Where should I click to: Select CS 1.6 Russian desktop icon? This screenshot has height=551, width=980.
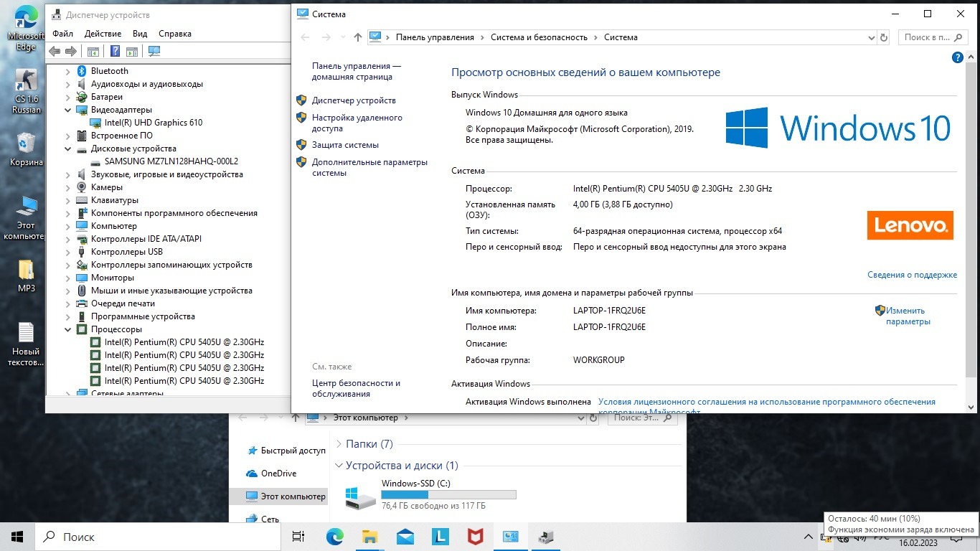[x=26, y=92]
